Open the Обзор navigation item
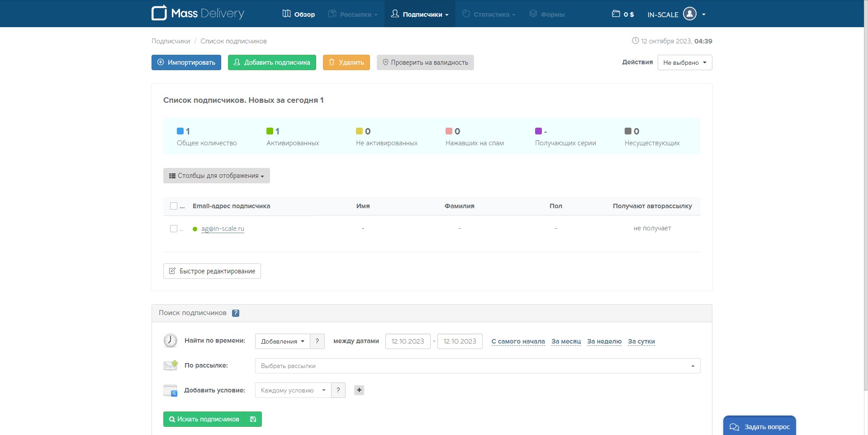This screenshot has height=435, width=868. tap(299, 14)
